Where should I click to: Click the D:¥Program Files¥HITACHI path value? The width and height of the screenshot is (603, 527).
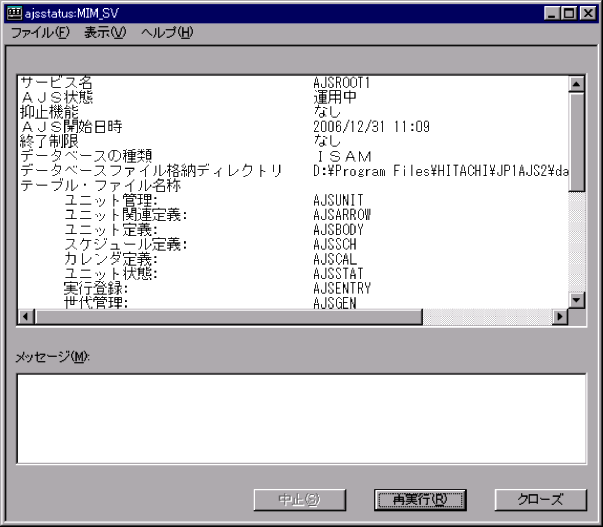tap(441, 171)
